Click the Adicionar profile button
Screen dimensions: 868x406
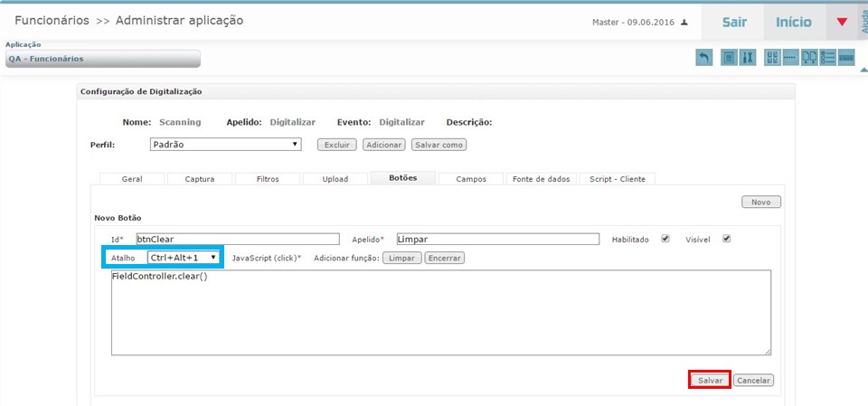[x=384, y=145]
